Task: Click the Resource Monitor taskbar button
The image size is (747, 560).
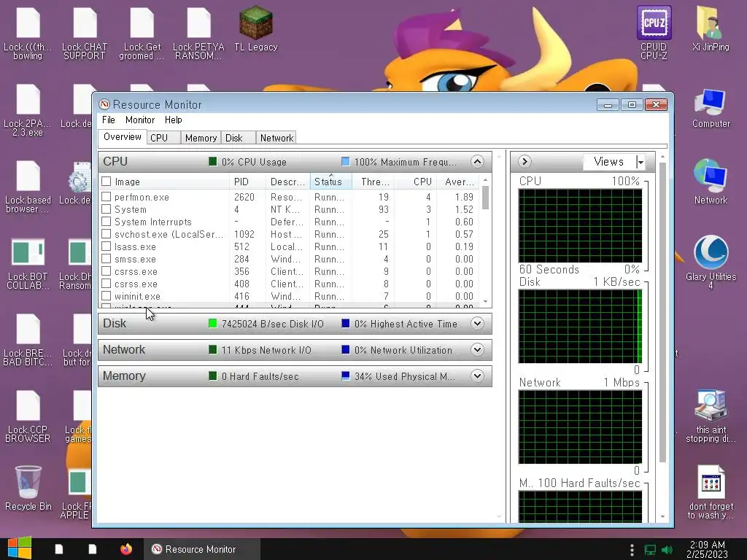Action: tap(201, 549)
